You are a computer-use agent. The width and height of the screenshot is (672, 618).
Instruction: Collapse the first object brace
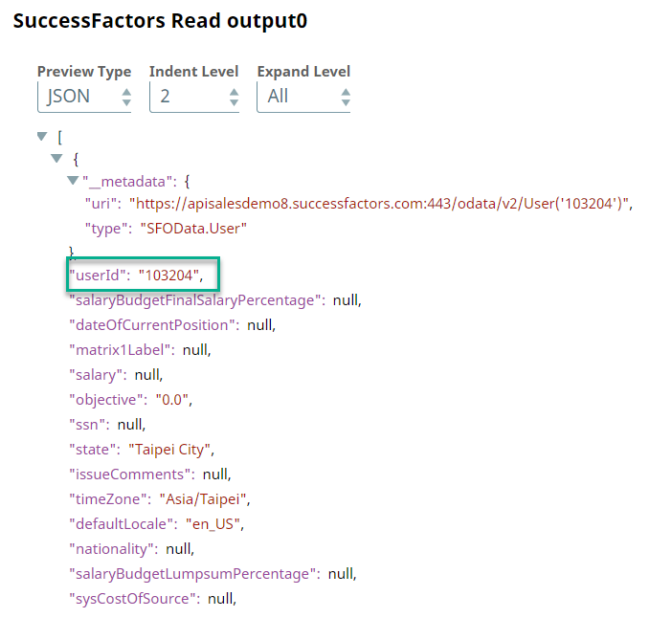click(56, 159)
